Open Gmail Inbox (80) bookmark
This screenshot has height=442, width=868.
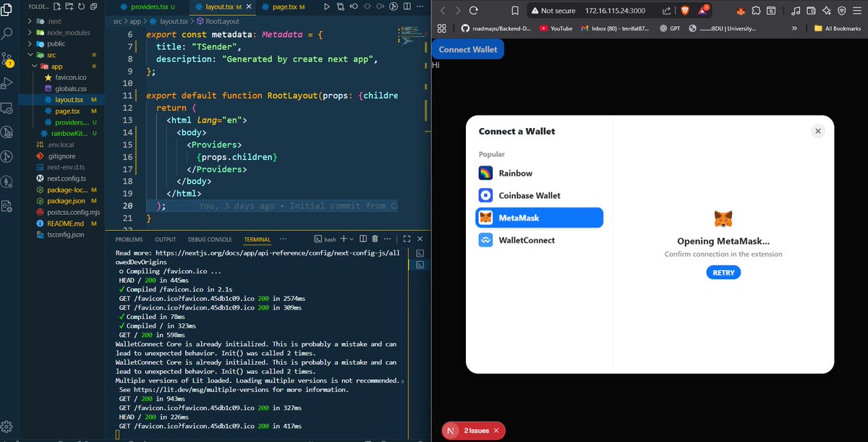615,28
